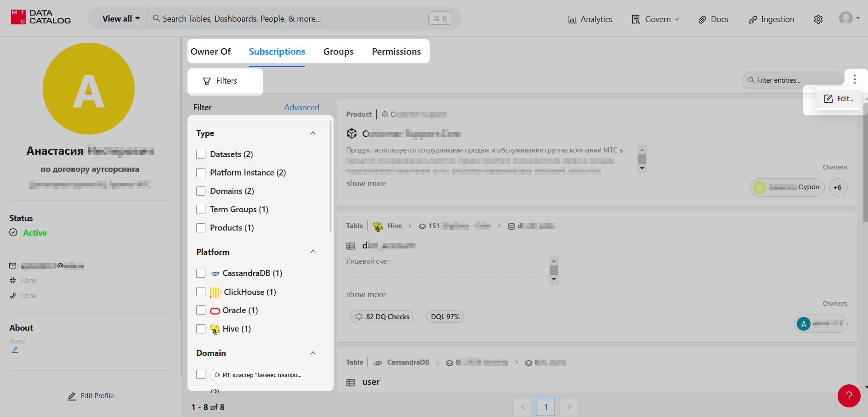
Task: Open the user avatar menu in header
Action: click(x=849, y=18)
